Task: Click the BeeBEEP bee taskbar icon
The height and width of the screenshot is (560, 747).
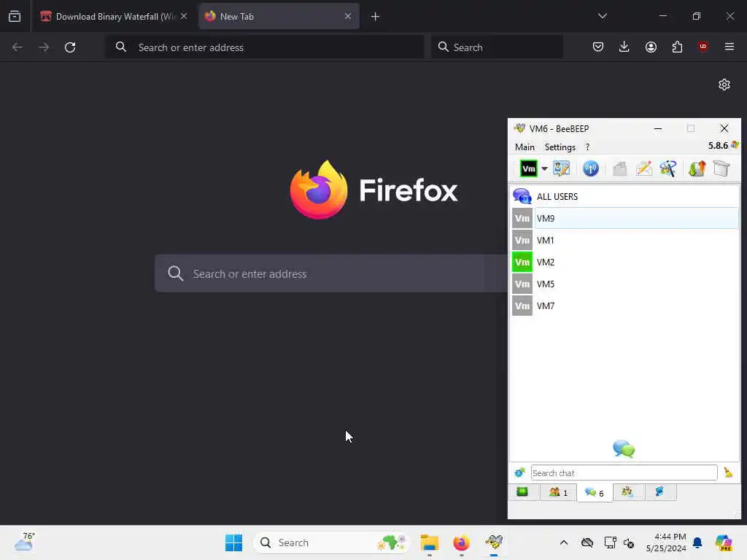Action: tap(494, 542)
